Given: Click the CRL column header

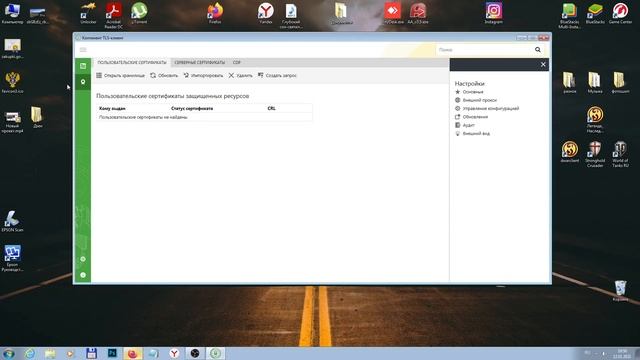Looking at the screenshot, I should tap(271, 109).
